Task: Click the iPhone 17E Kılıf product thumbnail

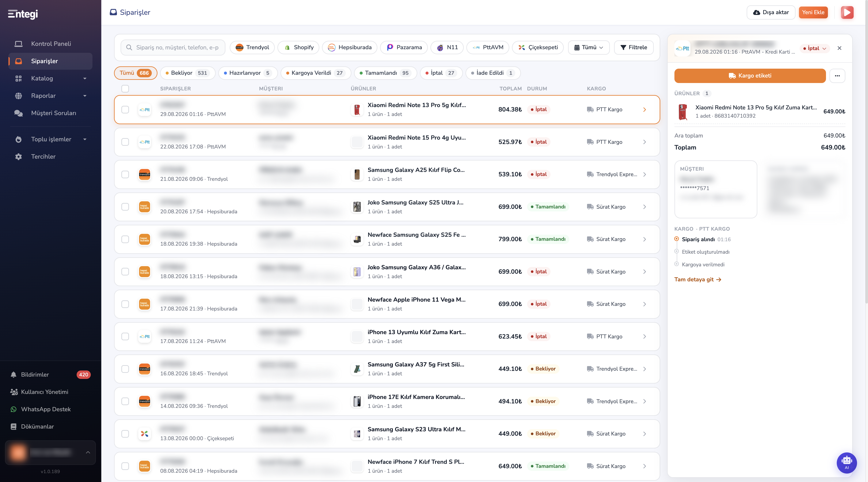Action: click(357, 401)
